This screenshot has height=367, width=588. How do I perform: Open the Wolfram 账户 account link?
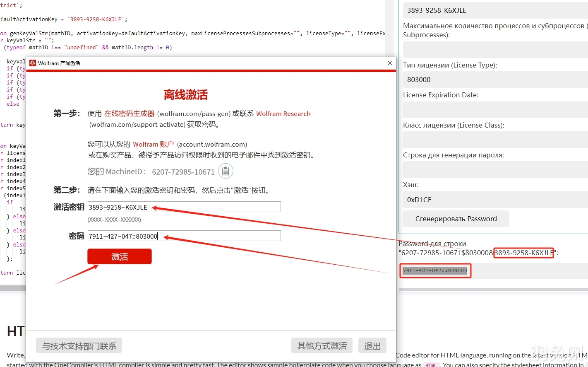point(154,144)
